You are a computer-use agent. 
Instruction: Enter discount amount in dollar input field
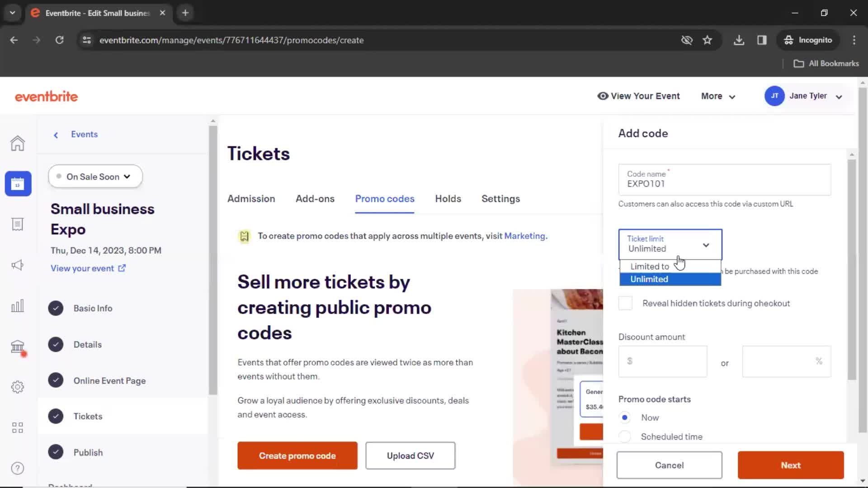[663, 361]
